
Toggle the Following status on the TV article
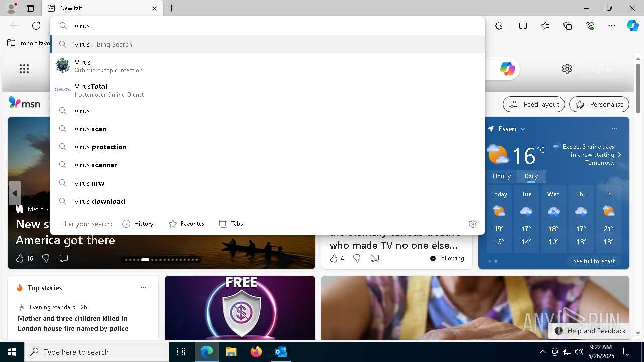447,258
